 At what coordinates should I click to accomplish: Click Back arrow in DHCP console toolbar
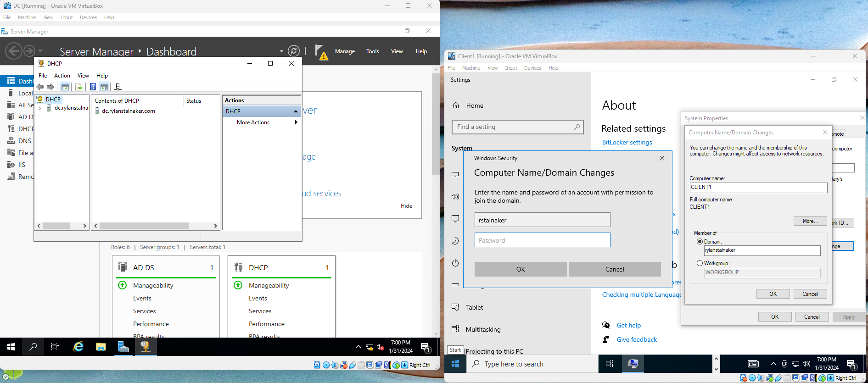(40, 87)
